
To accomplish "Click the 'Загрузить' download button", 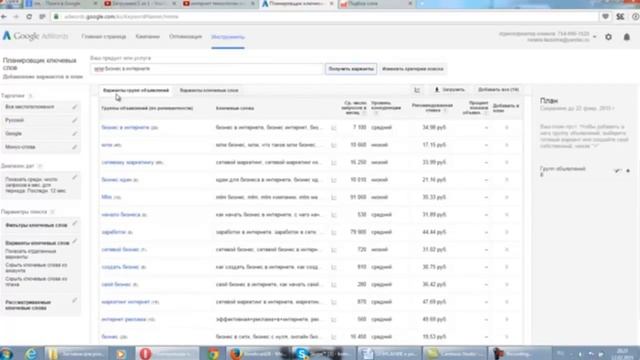I will coord(449,90).
